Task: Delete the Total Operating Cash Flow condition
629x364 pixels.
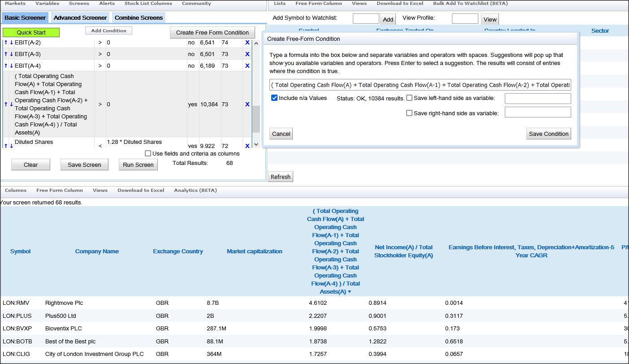Action: (x=247, y=104)
